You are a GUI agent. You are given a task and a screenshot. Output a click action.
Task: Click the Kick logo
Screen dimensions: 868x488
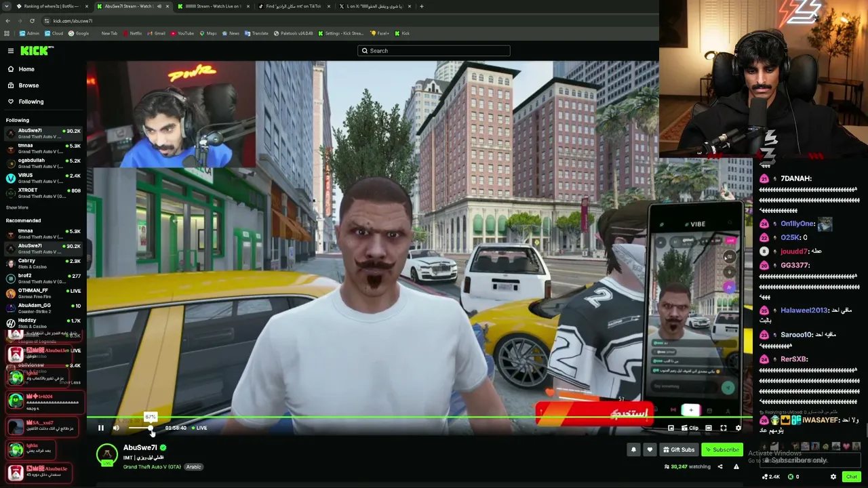(x=36, y=51)
